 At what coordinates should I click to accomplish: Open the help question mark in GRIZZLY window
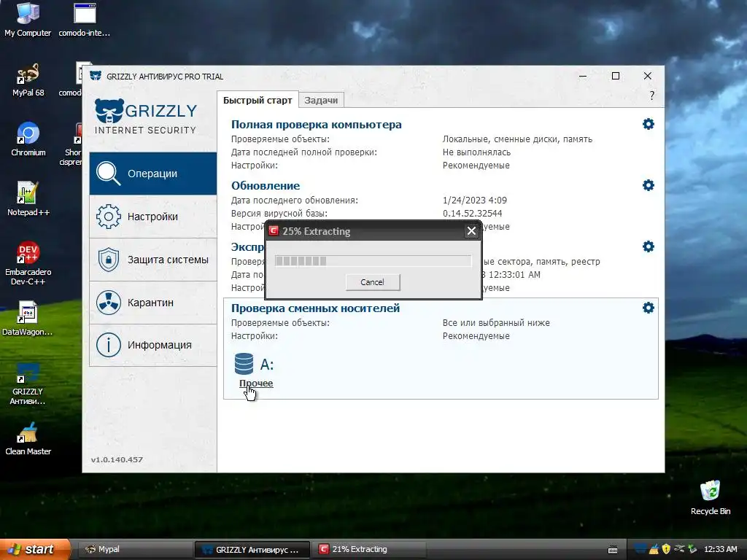tap(651, 96)
